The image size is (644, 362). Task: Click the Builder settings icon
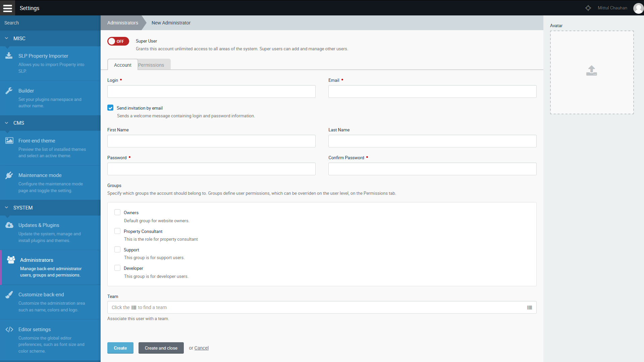click(9, 90)
